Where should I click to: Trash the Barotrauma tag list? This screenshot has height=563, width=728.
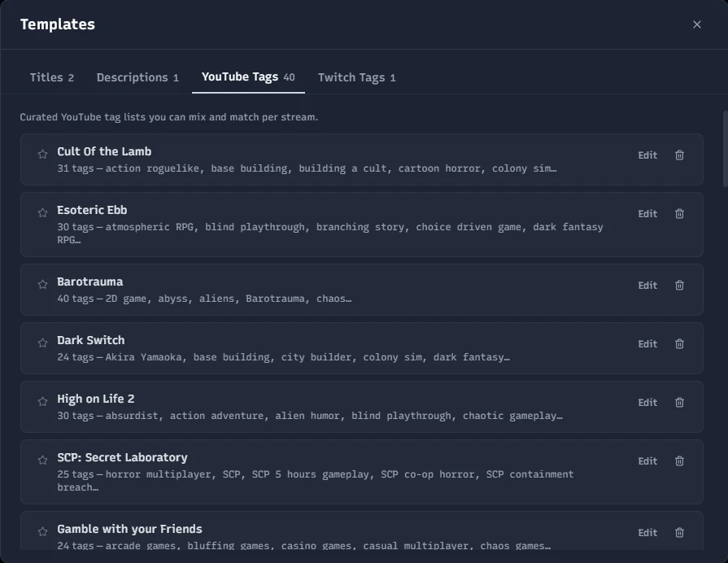(679, 286)
